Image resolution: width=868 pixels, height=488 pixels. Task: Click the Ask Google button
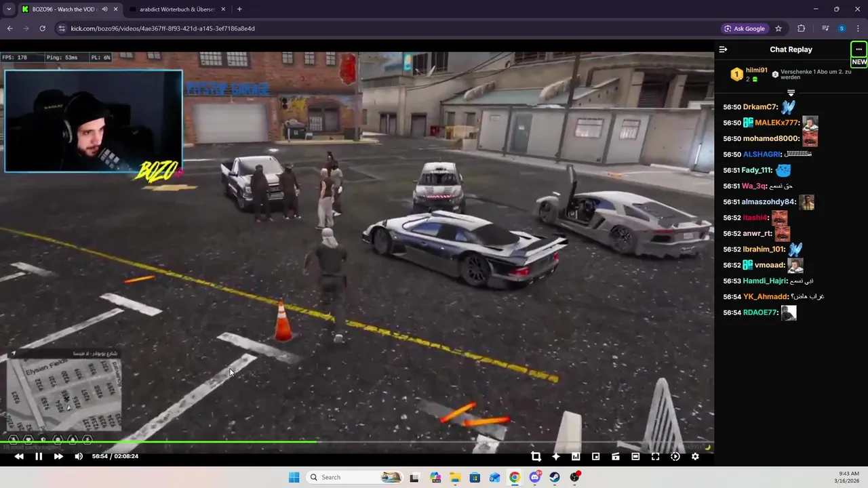coord(744,28)
